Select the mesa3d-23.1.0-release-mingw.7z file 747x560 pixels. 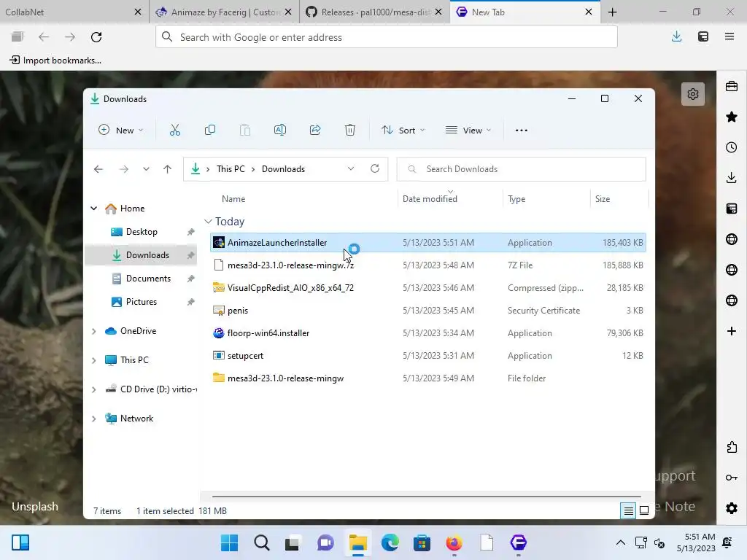(427, 265)
